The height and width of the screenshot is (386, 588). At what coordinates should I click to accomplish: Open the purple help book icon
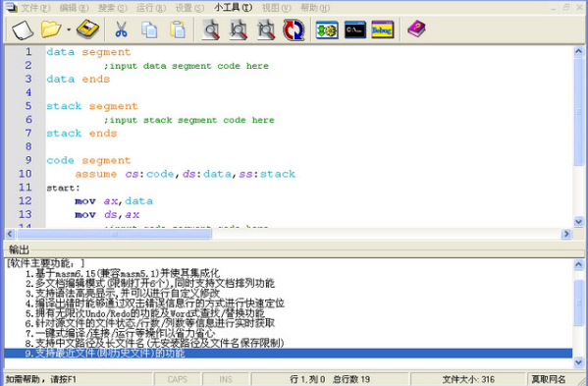[416, 29]
